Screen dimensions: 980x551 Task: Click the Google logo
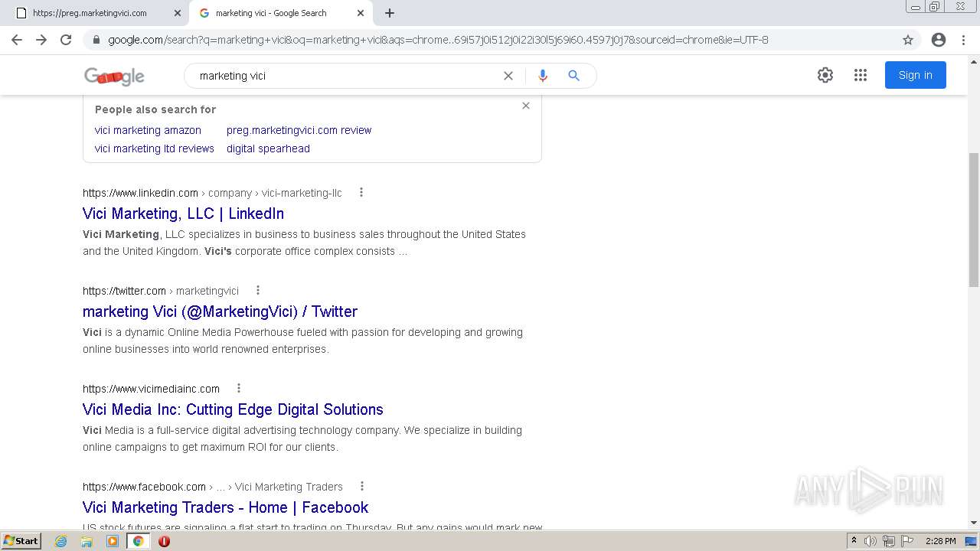[x=114, y=76]
